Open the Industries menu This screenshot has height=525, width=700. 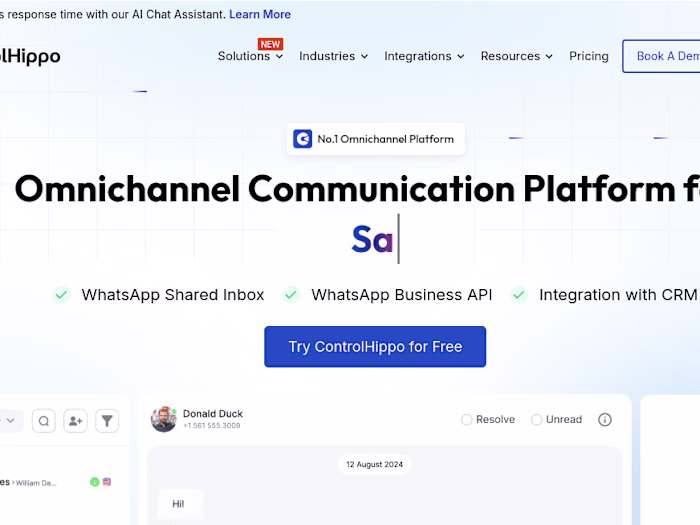click(327, 56)
